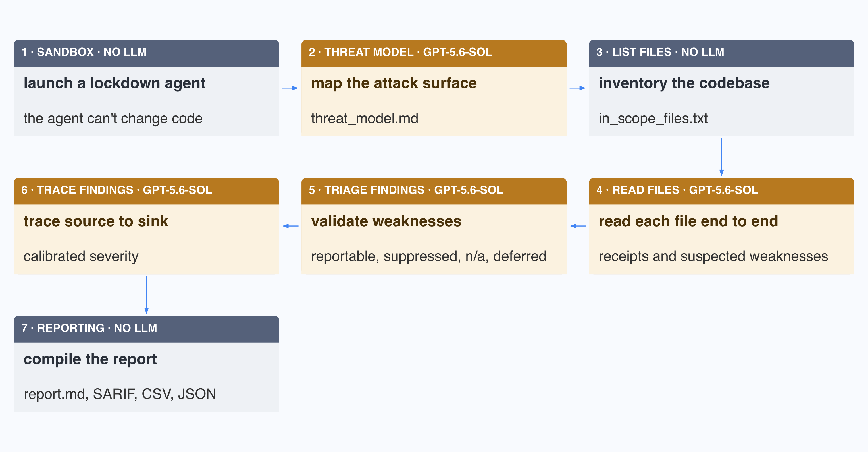Screen dimensions: 868x452
Task: Click 'calibrated severity' text
Action: click(81, 256)
